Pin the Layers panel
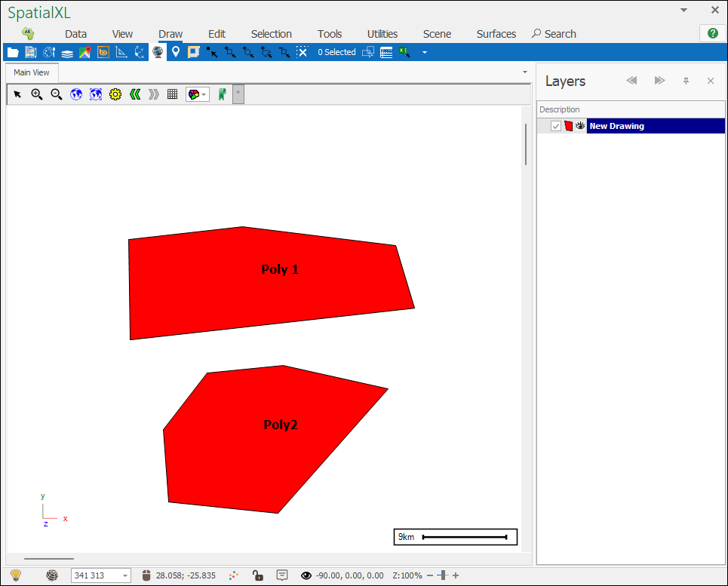 (686, 81)
